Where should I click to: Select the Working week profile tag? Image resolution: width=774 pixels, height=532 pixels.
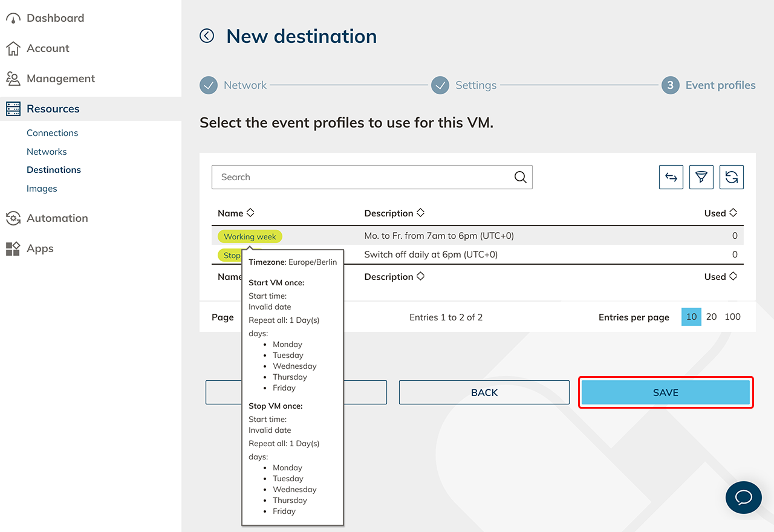[x=250, y=236]
